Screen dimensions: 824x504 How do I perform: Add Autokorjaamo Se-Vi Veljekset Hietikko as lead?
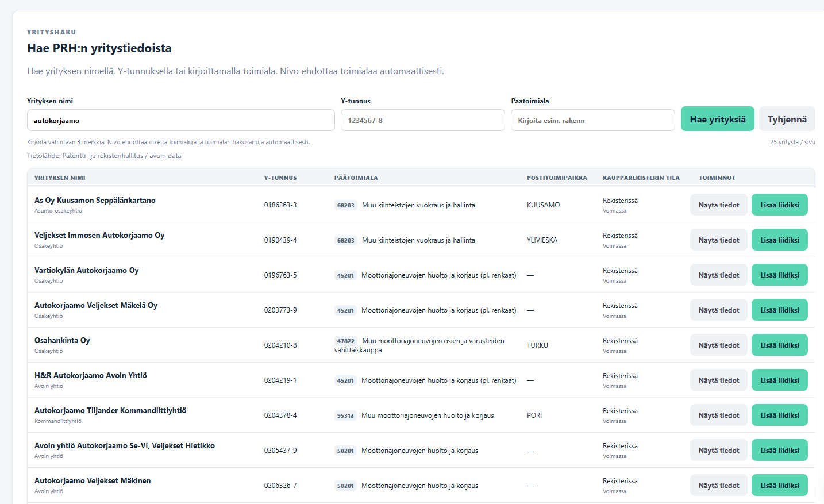pos(780,450)
